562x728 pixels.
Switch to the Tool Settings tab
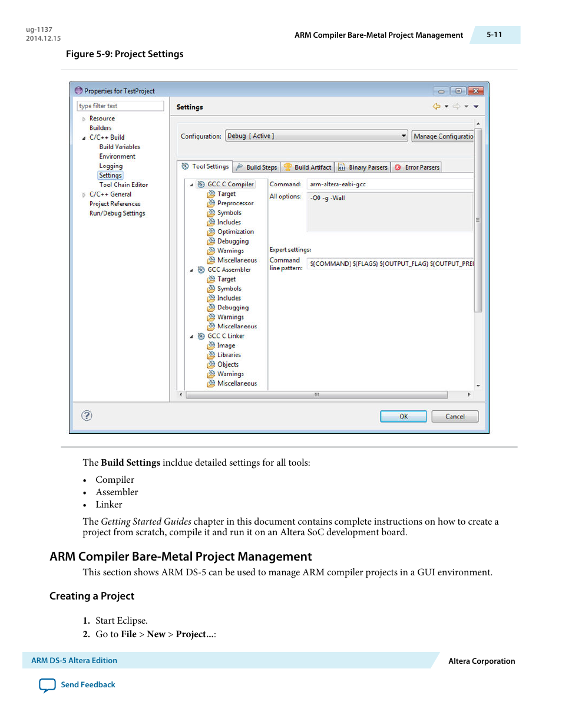point(205,167)
